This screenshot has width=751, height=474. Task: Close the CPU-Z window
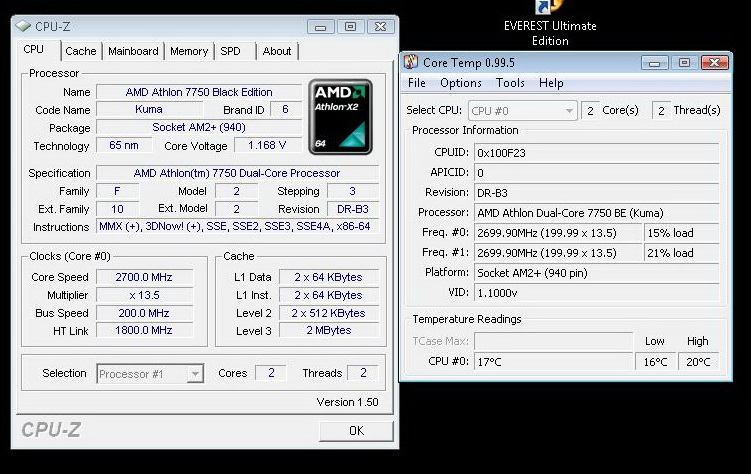click(x=380, y=27)
